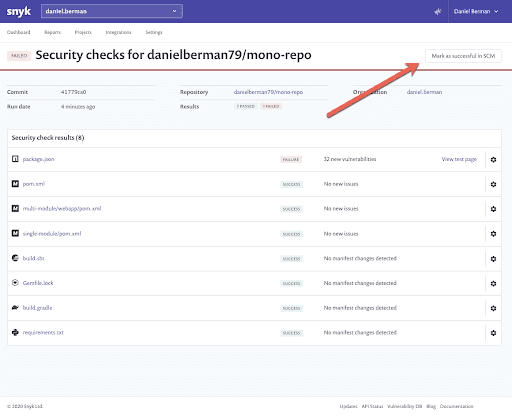
Task: Open settings gear for single-module/pom.xml row
Action: click(493, 234)
